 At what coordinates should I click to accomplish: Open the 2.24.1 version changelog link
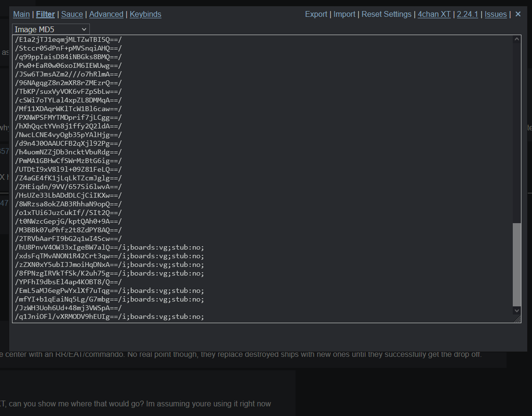point(467,14)
